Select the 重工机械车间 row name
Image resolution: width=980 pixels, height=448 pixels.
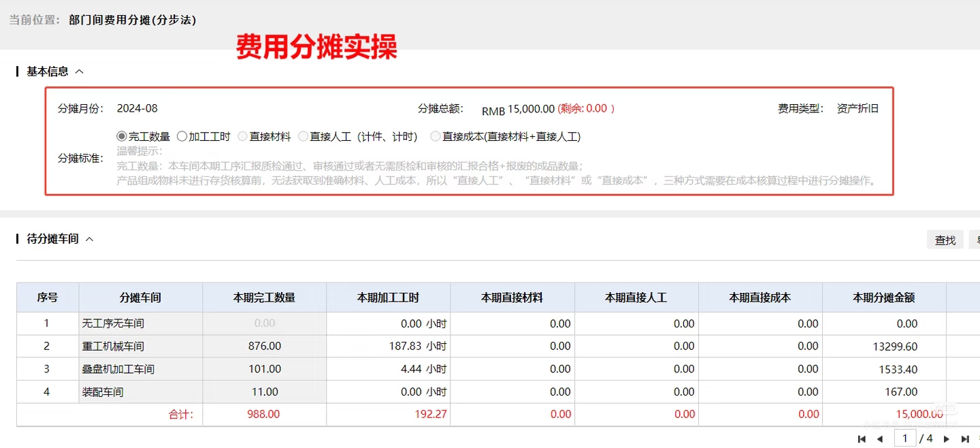[x=113, y=347]
